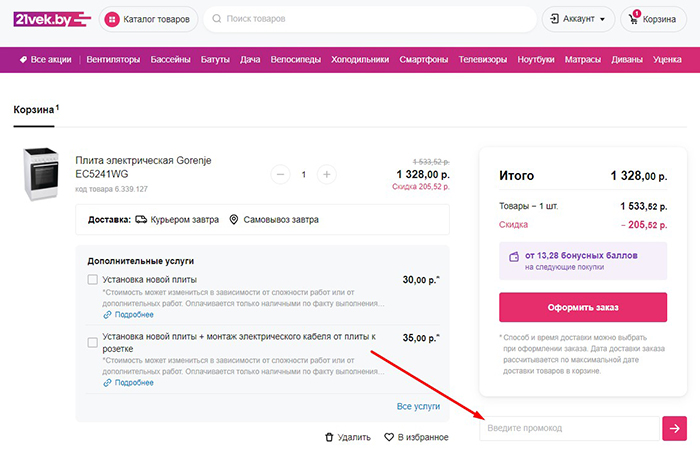Open Смартфоны category
This screenshot has width=700, height=452.
(424, 59)
